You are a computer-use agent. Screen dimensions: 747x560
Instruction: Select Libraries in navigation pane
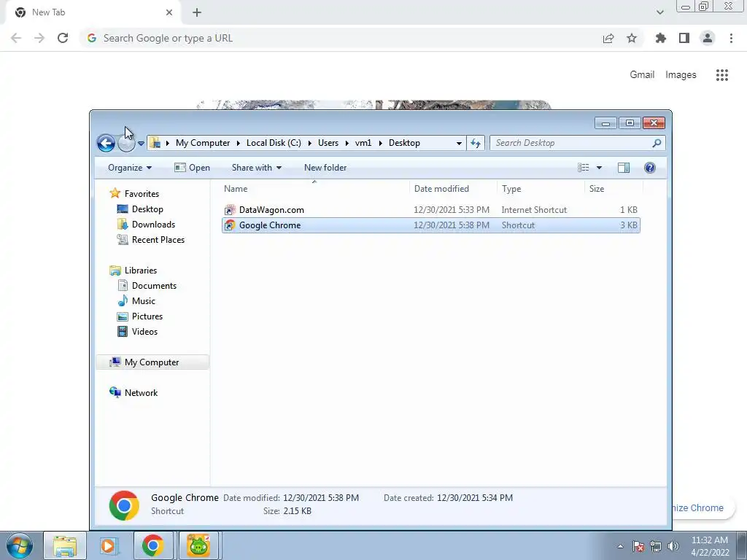tap(141, 270)
